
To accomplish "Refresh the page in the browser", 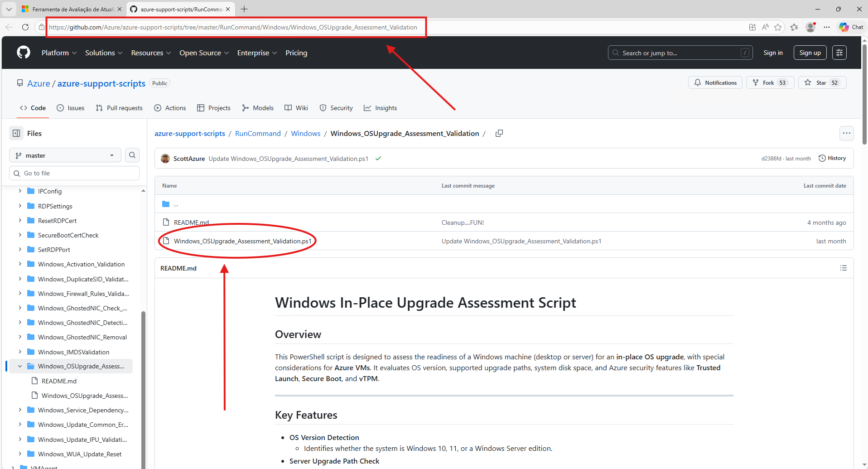I will pos(25,27).
